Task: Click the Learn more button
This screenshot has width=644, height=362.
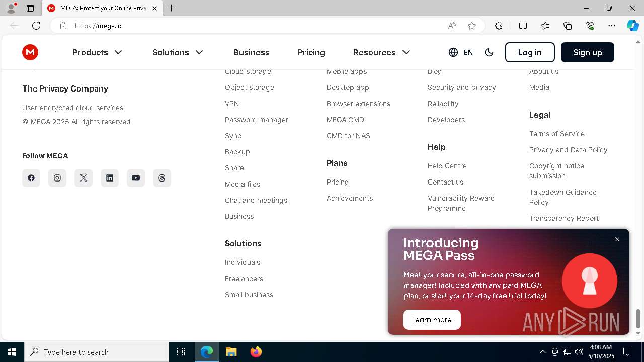Action: 432,320
